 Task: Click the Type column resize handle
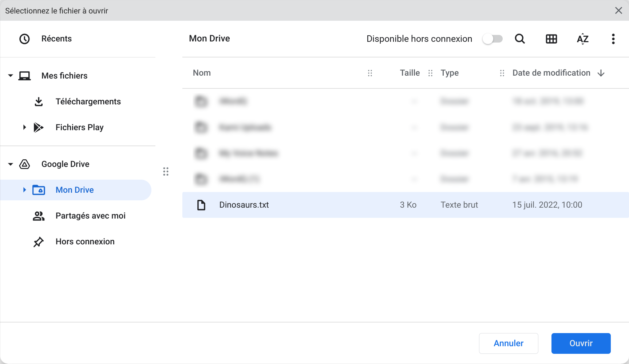pyautogui.click(x=502, y=73)
